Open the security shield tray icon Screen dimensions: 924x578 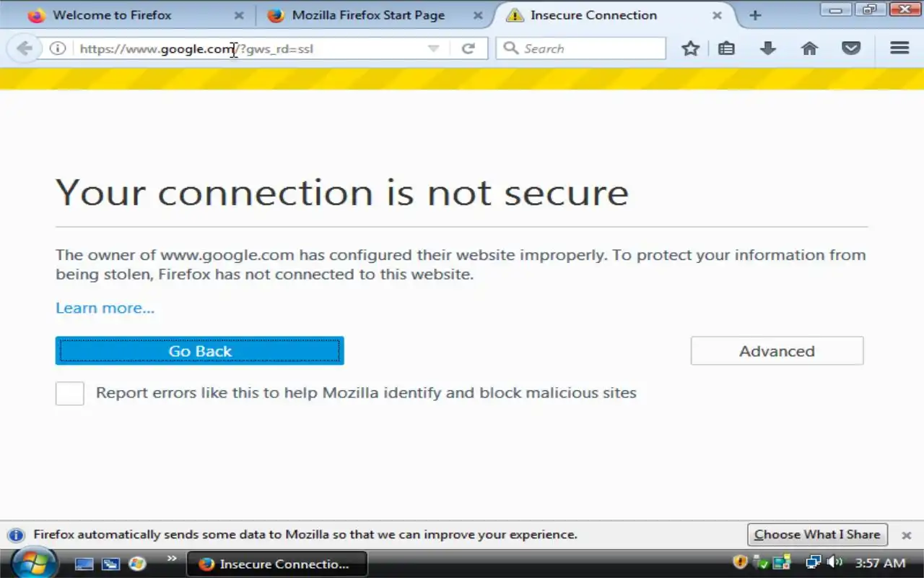[x=740, y=562]
